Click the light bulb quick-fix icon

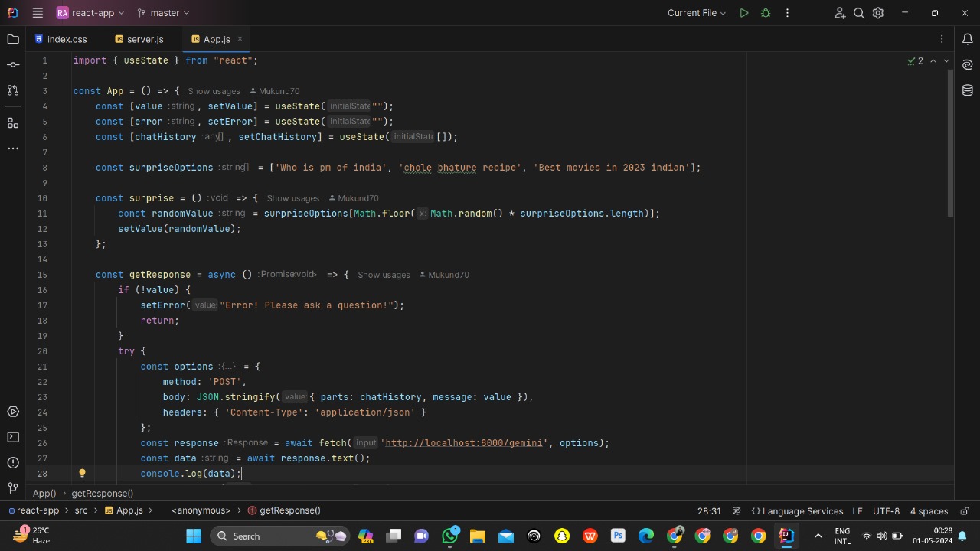(x=82, y=474)
